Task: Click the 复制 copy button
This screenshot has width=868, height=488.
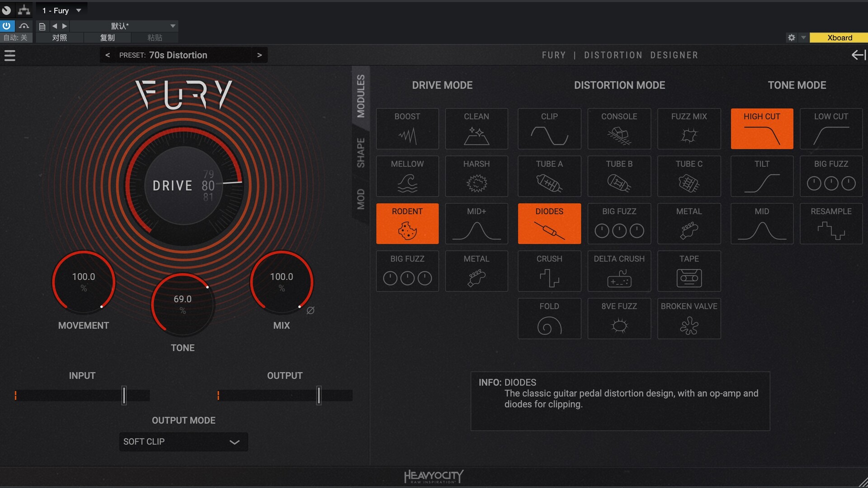Action: (x=107, y=38)
